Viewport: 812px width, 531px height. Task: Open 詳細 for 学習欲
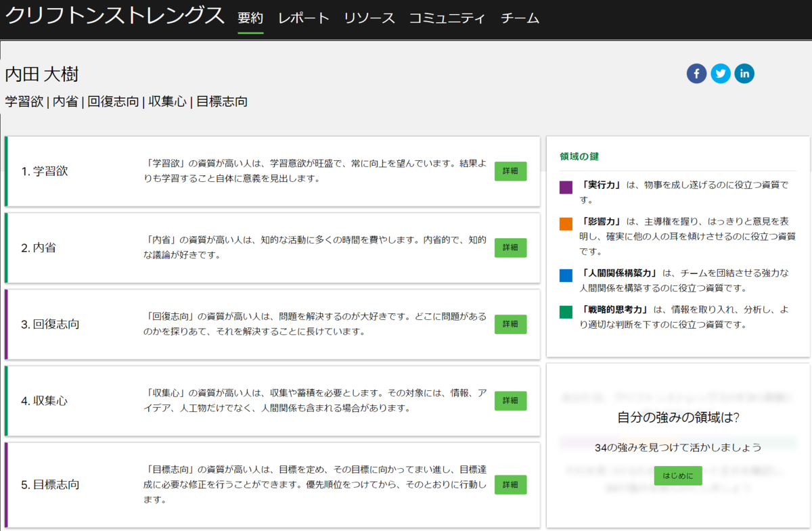pyautogui.click(x=510, y=172)
